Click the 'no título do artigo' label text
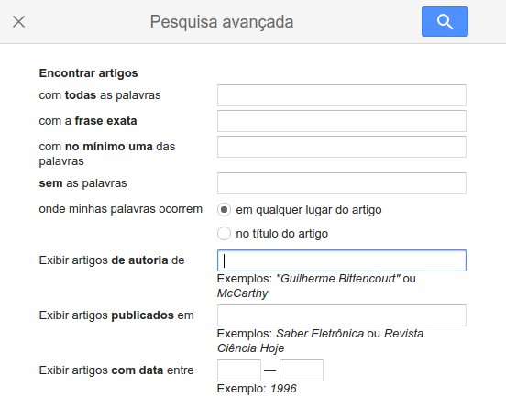 point(282,234)
